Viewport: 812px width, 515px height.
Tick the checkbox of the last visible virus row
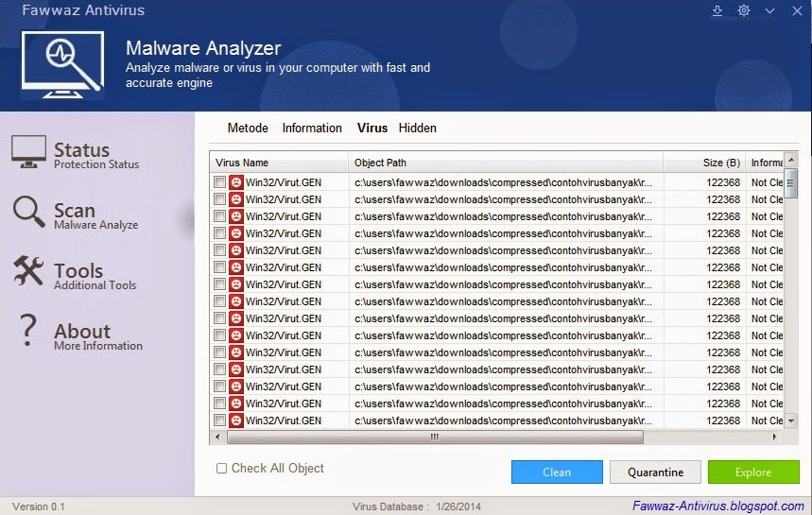219,421
